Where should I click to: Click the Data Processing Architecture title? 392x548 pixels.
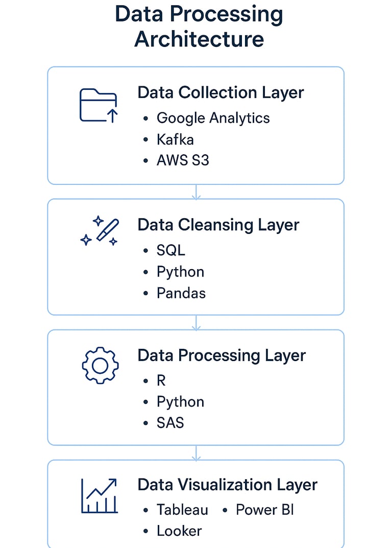pyautogui.click(x=199, y=27)
